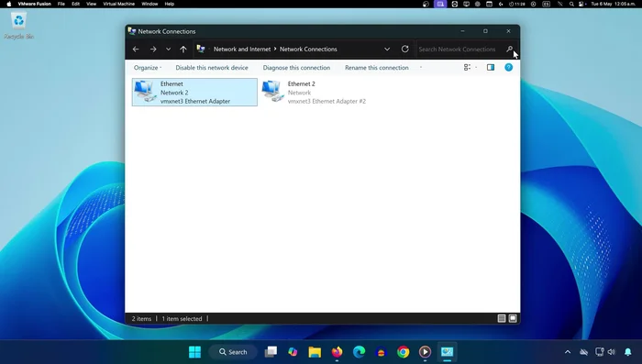Open the recent locations dropdown chevron
The image size is (642, 364).
(168, 50)
